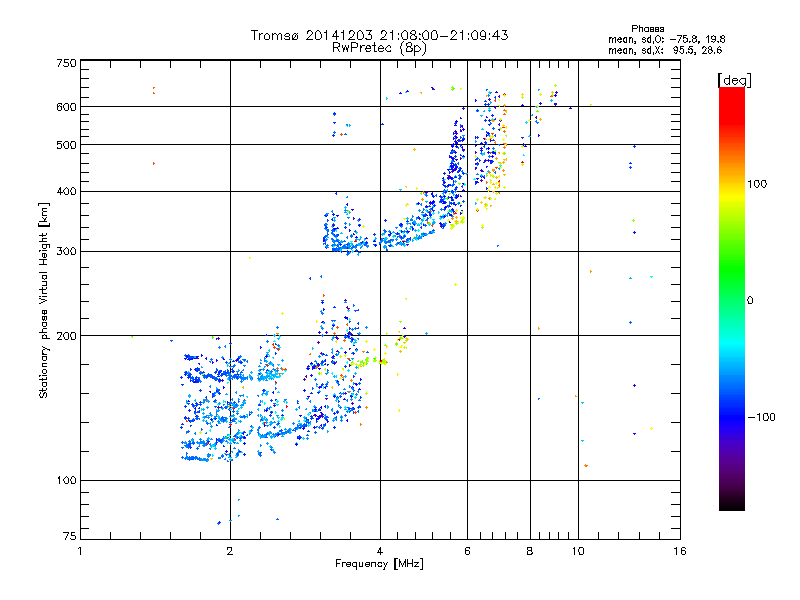Click the colorbar '0' tick label
The image size is (800, 600).
point(749,301)
